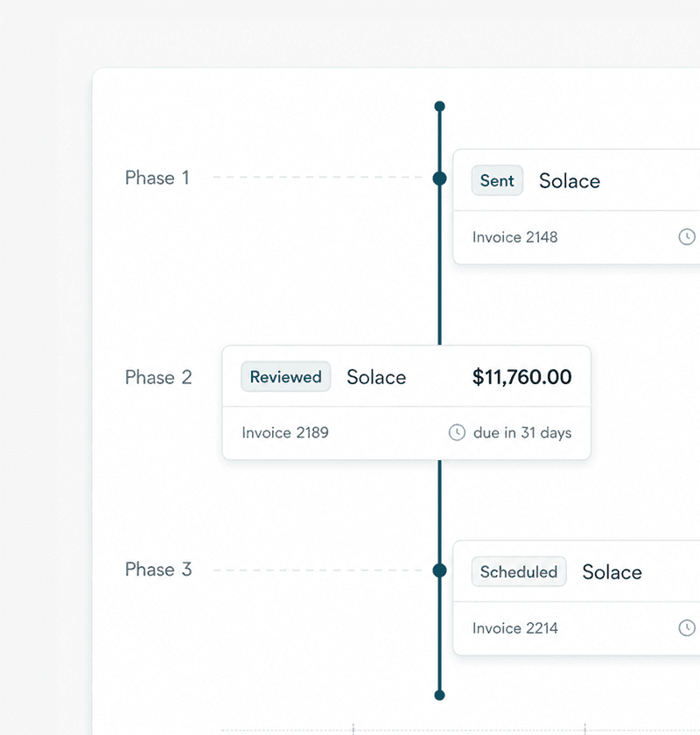Select the Phase 1 timeline node
Screen dimensions: 700x735
click(439, 178)
